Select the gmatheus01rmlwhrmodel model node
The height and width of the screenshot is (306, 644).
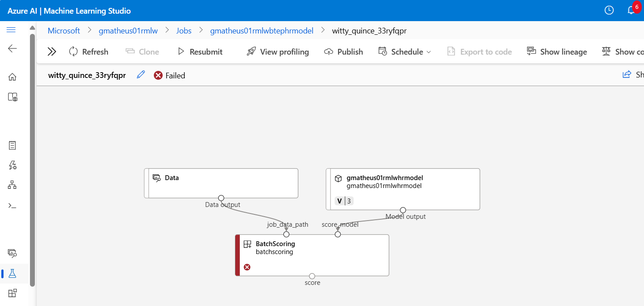coord(403,189)
